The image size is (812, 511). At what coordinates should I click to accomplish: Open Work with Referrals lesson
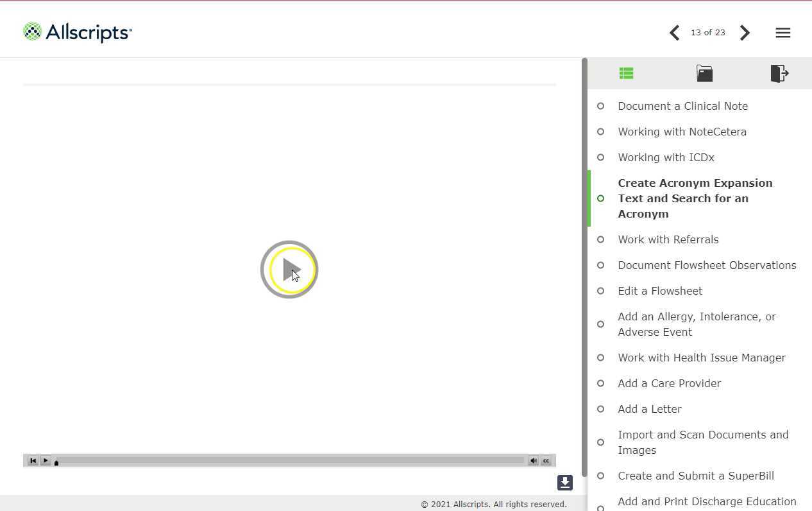coord(668,239)
